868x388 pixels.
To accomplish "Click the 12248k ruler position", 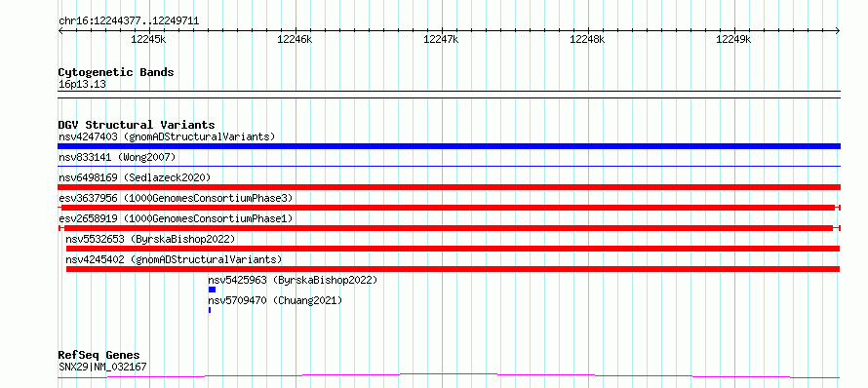I will (x=587, y=39).
